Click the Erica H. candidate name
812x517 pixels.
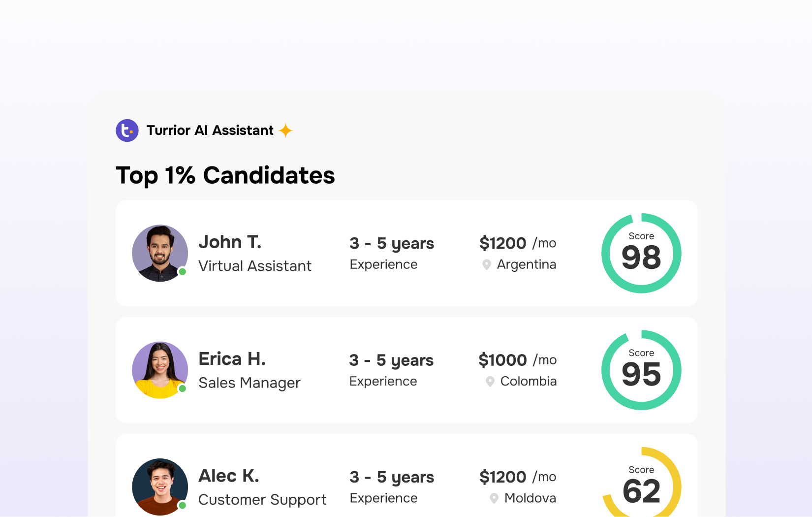coord(232,359)
